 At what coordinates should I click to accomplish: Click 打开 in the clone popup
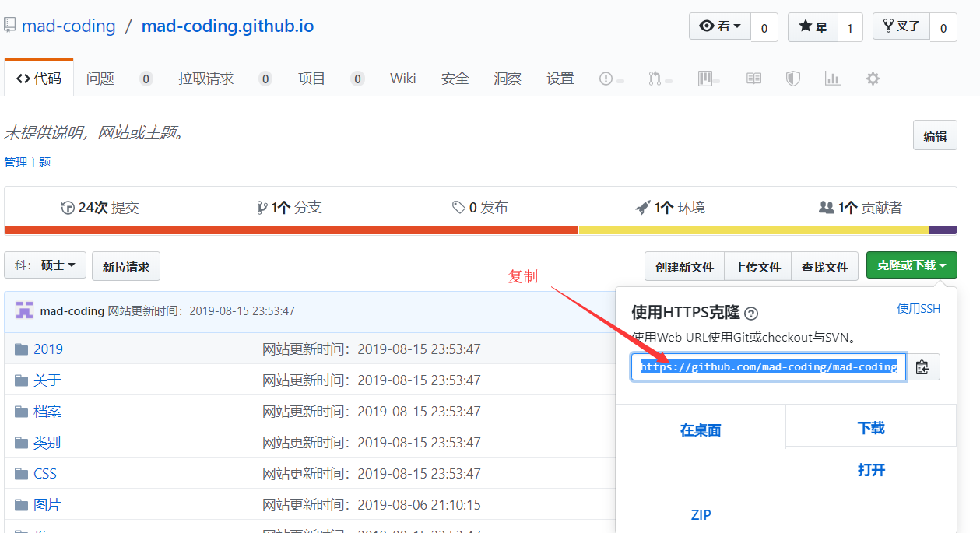(871, 470)
